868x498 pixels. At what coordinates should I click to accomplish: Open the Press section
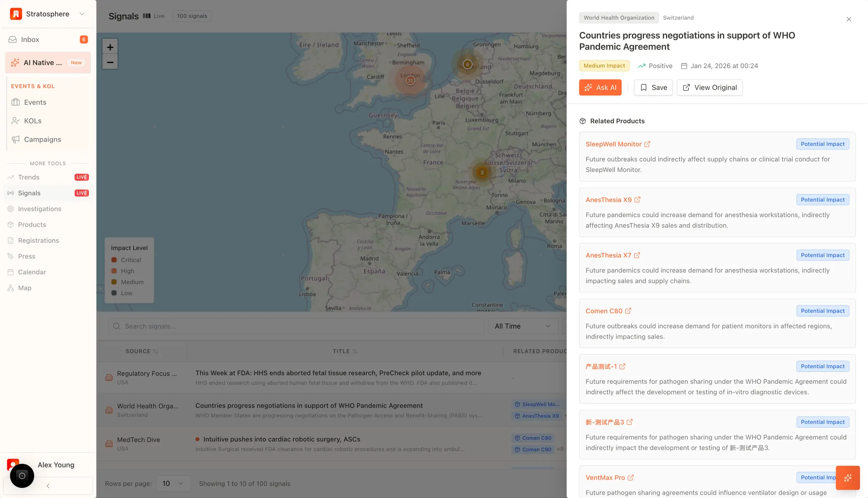coord(27,256)
